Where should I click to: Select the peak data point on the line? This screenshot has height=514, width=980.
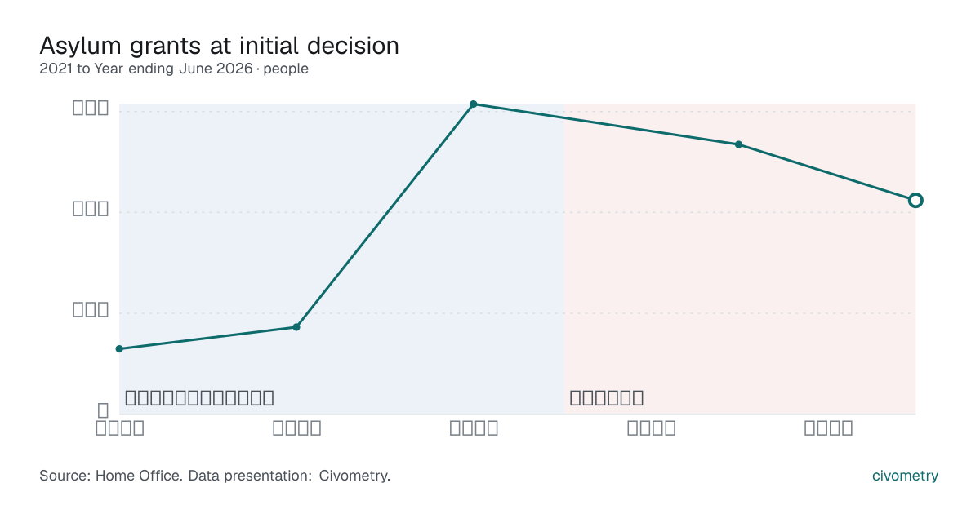point(474,104)
